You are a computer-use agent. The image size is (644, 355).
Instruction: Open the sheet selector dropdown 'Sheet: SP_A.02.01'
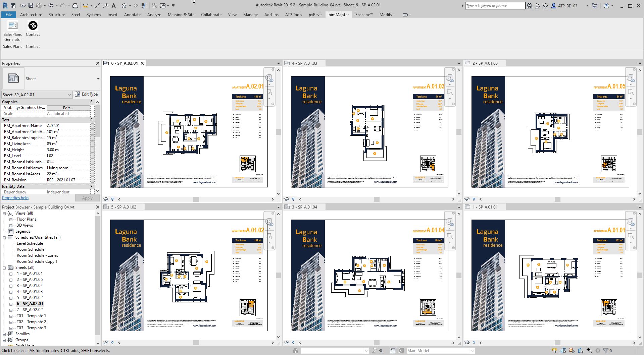pyautogui.click(x=37, y=95)
